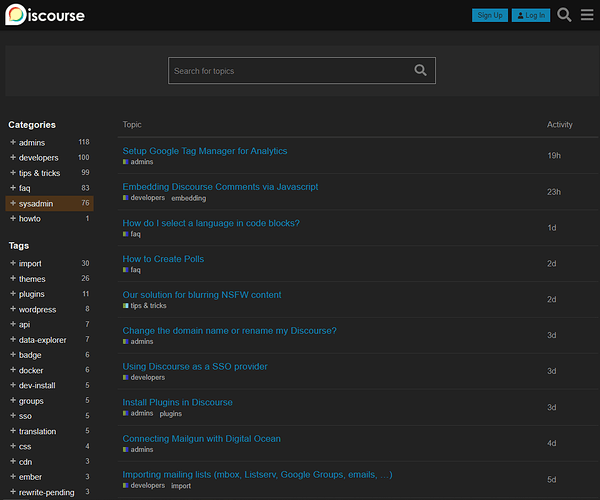This screenshot has width=600, height=500.
Task: Click the Activity column header
Action: [559, 125]
